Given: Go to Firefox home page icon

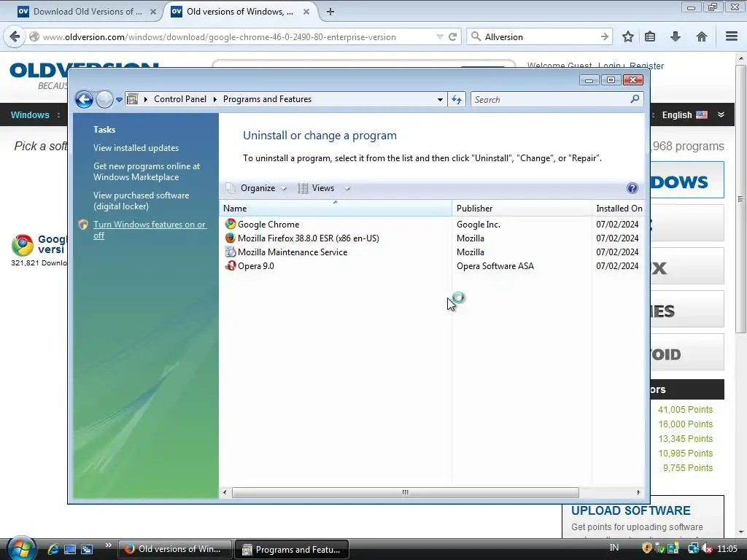Looking at the screenshot, I should click(702, 36).
